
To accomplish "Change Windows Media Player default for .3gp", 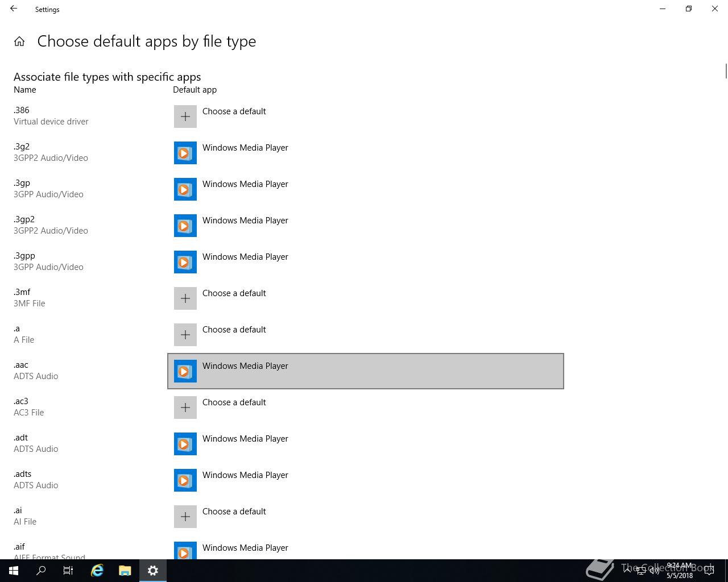I will point(366,189).
